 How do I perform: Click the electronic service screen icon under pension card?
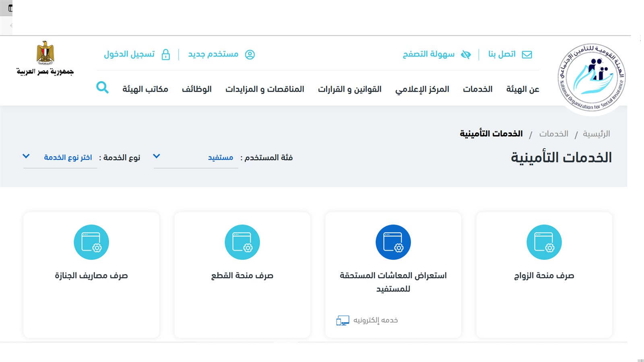coord(343,320)
